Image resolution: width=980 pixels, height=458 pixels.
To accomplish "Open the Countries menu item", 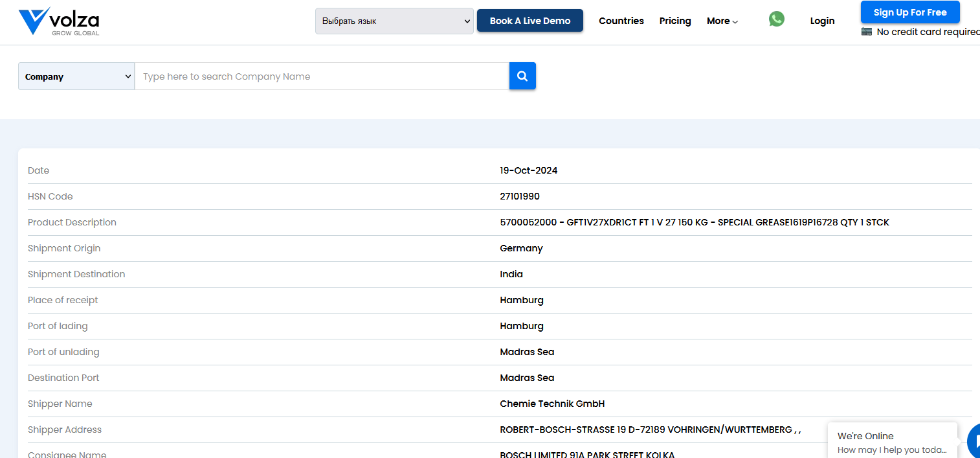I will click(x=621, y=21).
